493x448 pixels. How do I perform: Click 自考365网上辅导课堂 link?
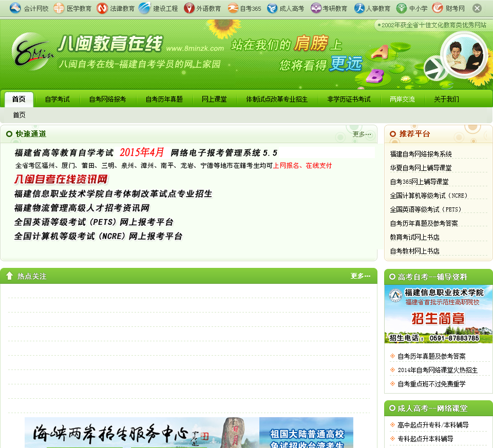[419, 182]
